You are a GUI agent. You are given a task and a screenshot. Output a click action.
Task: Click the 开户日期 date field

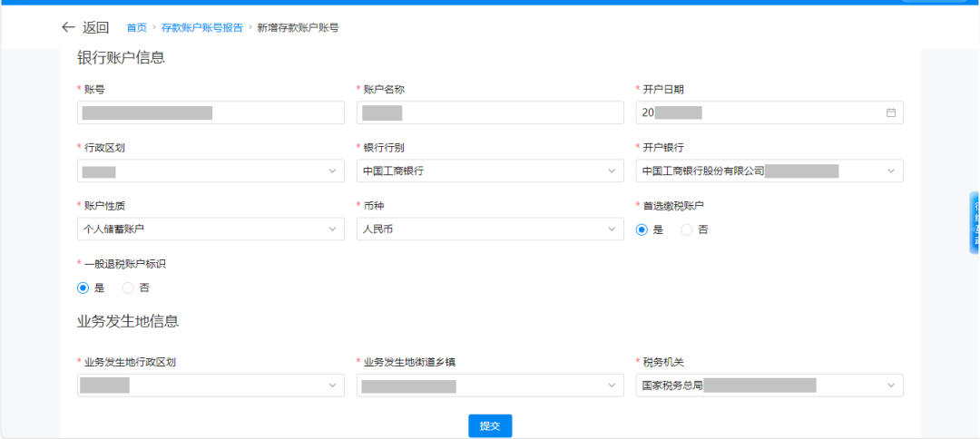coord(769,113)
